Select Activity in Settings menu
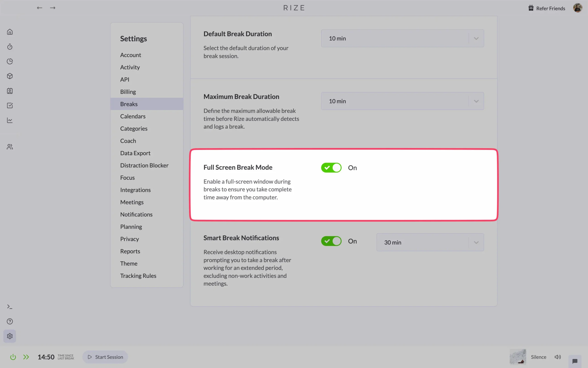 [147, 67]
